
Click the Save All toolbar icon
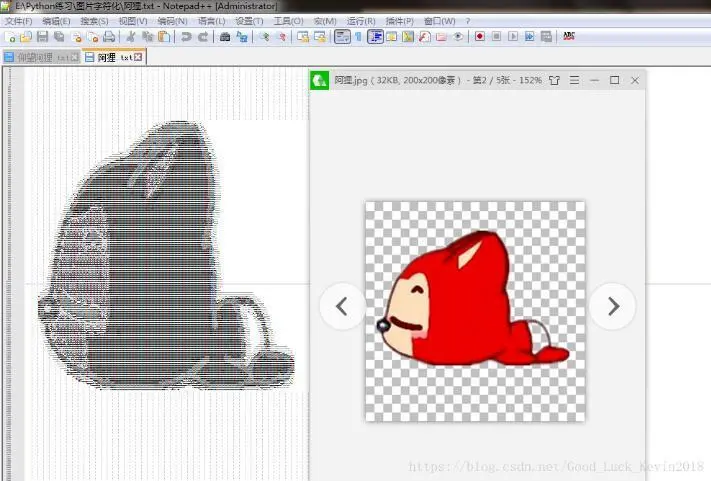[x=59, y=37]
